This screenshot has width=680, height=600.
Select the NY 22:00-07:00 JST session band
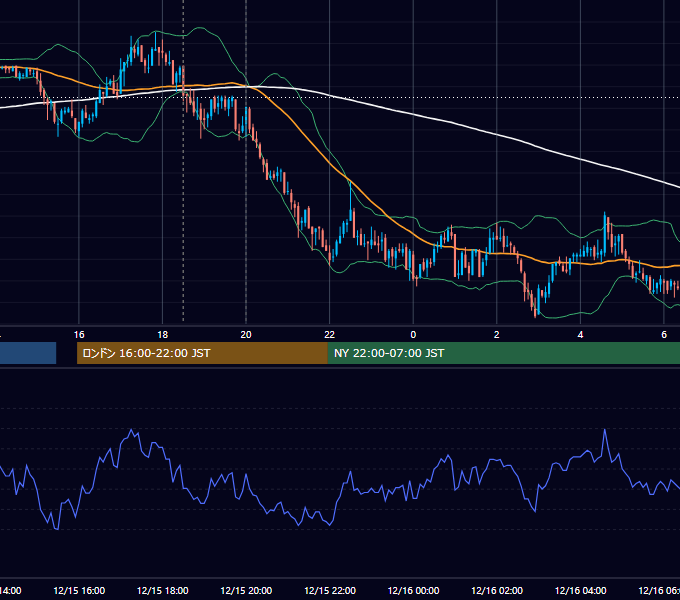tap(503, 353)
